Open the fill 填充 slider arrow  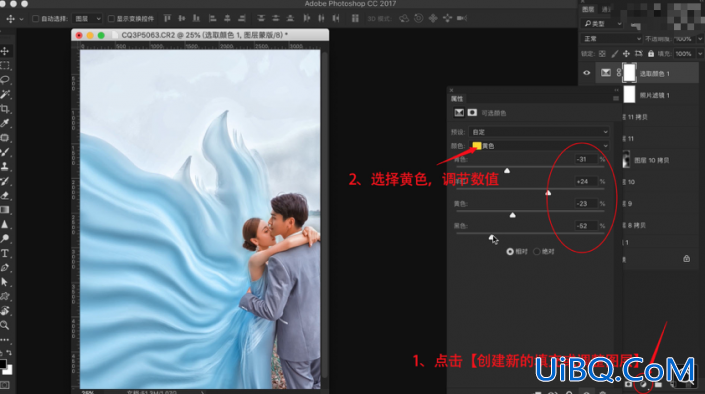701,54
